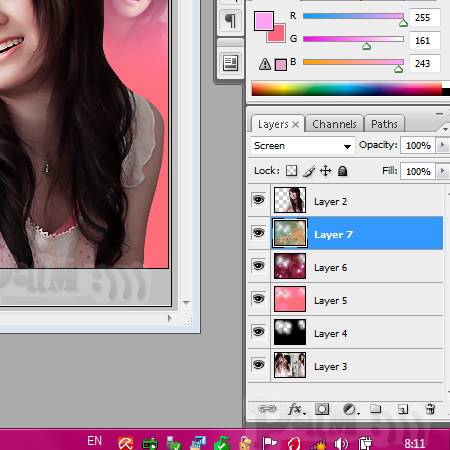
Task: Create a new layer
Action: 403,409
